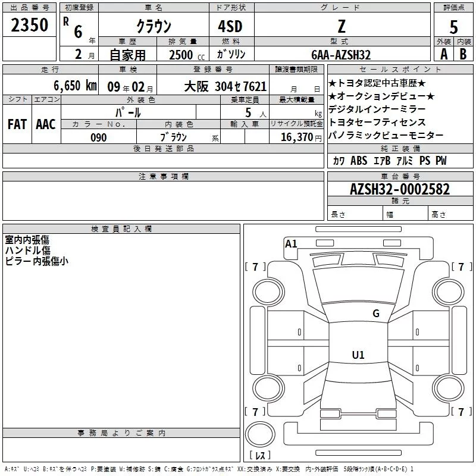Select registration number 大阪 304せ7621
This screenshot has height=476, width=476.
coord(226,87)
